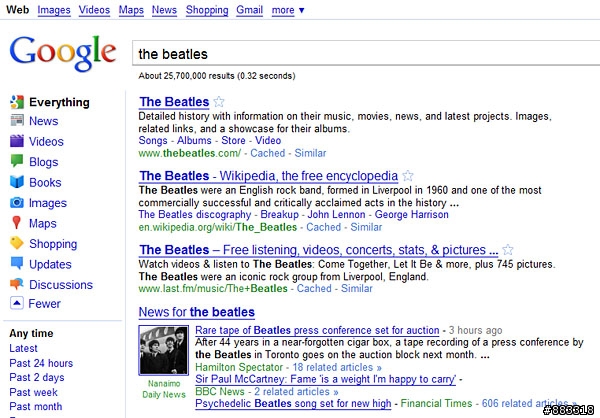The width and height of the screenshot is (600, 418).
Task: Filter results to Past month
Action: 36,406
